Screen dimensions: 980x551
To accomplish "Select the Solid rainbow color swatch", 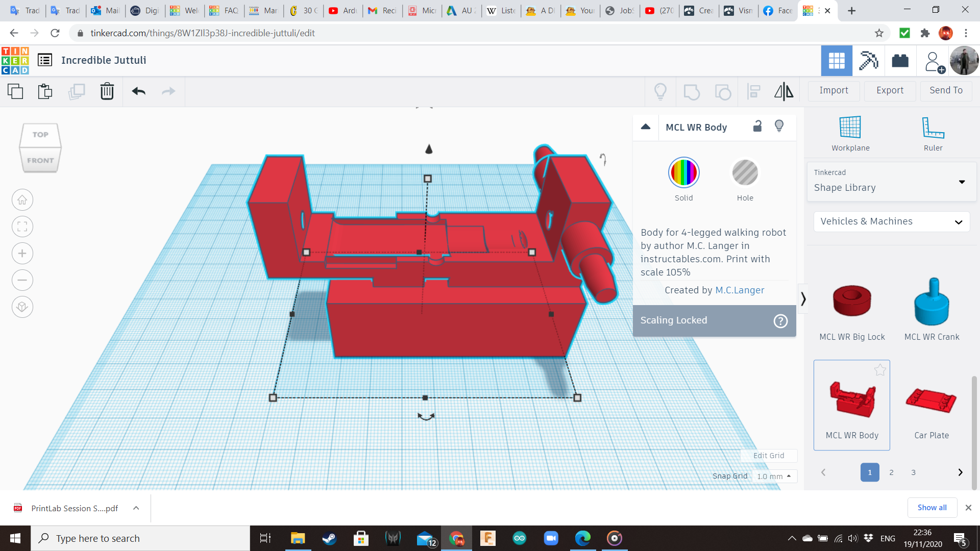I will click(683, 172).
